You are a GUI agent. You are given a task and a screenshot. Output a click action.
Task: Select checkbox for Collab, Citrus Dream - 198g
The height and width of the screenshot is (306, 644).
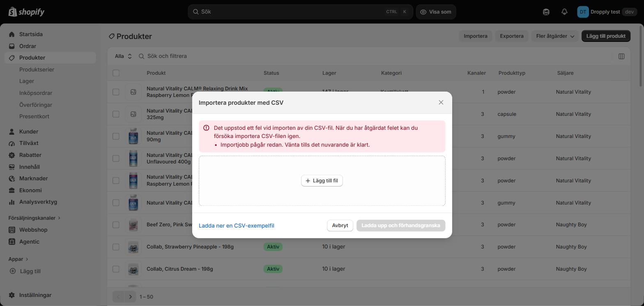tap(116, 269)
